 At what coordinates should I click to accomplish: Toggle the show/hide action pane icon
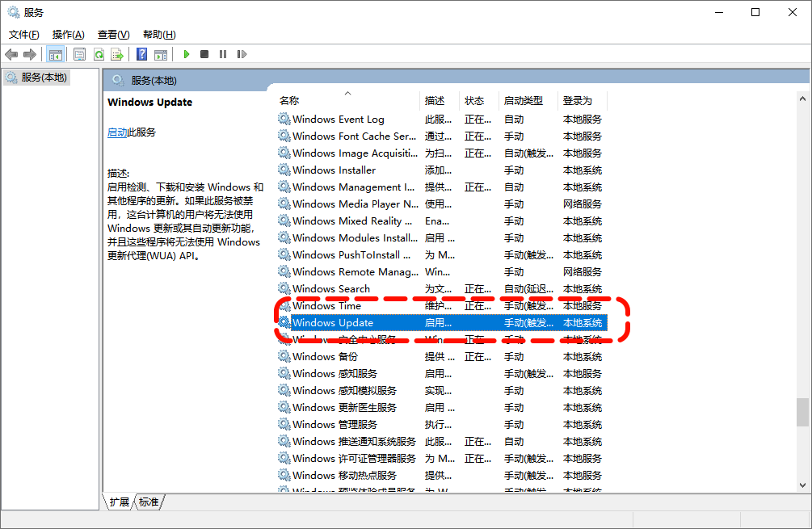coord(161,54)
